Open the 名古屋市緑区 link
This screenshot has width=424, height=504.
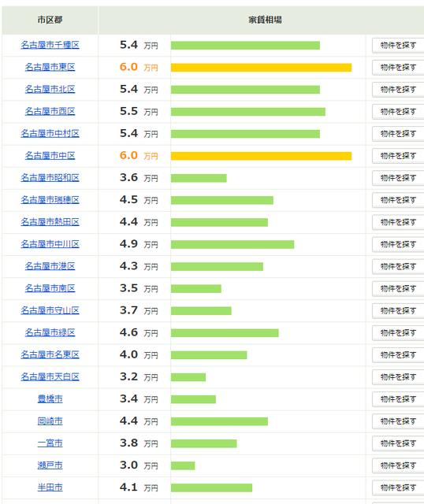pos(50,332)
